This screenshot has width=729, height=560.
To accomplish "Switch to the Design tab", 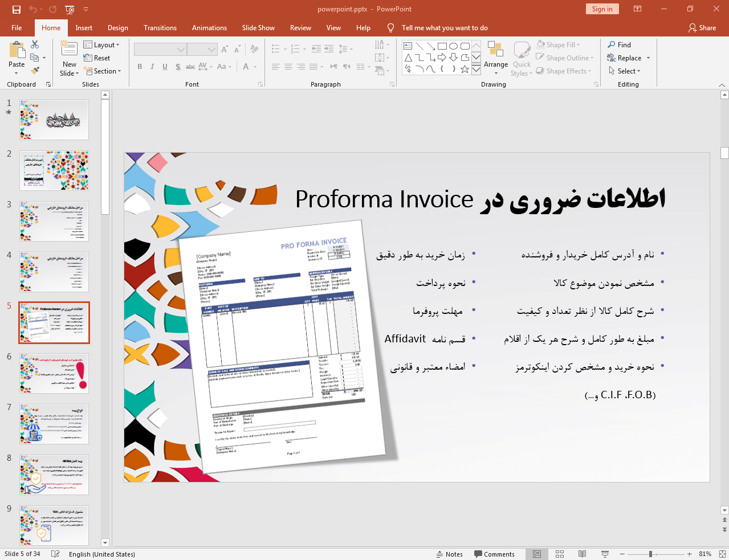I will click(117, 27).
